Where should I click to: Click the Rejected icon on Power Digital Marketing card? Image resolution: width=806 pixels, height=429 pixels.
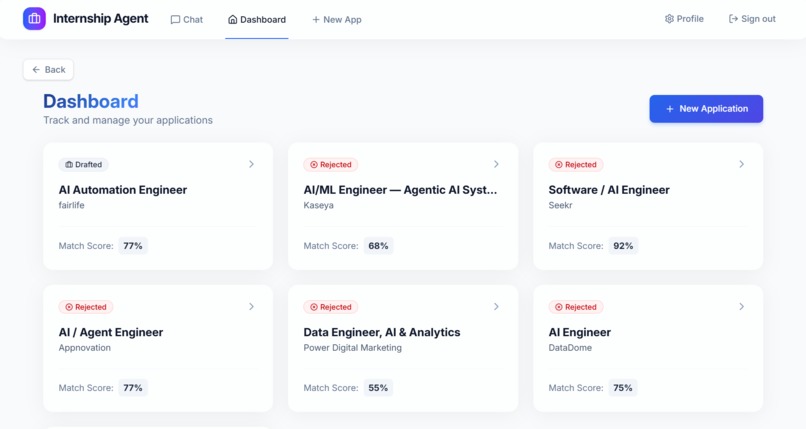coord(314,307)
